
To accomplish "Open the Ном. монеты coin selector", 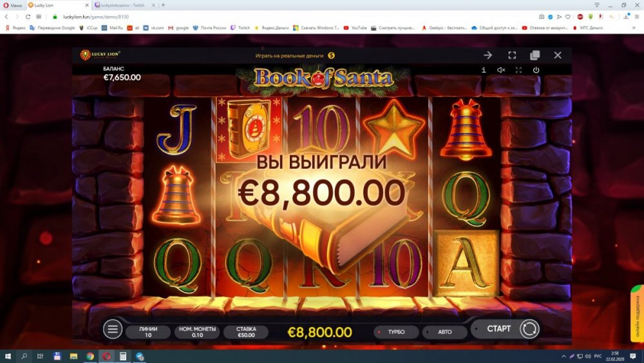I will click(197, 332).
